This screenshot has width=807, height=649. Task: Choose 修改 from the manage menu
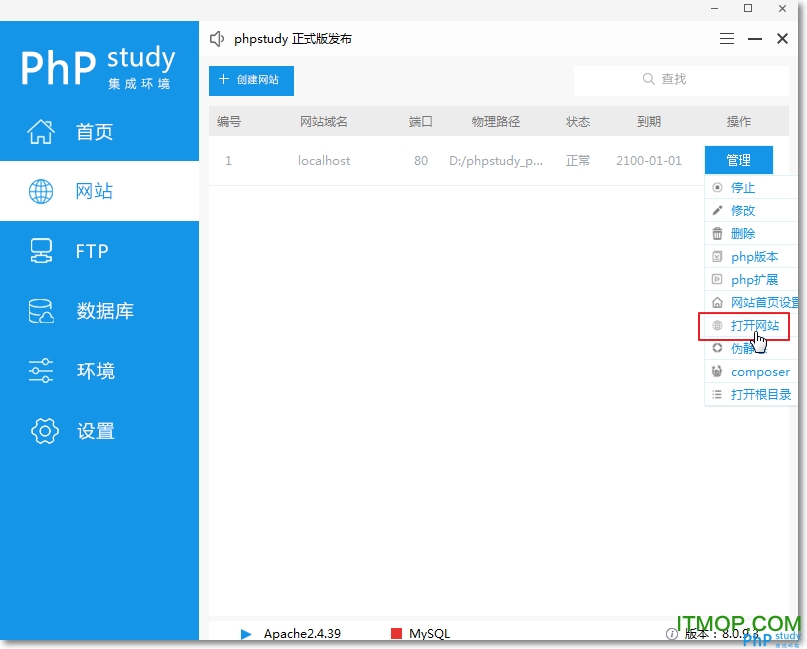tap(751, 210)
